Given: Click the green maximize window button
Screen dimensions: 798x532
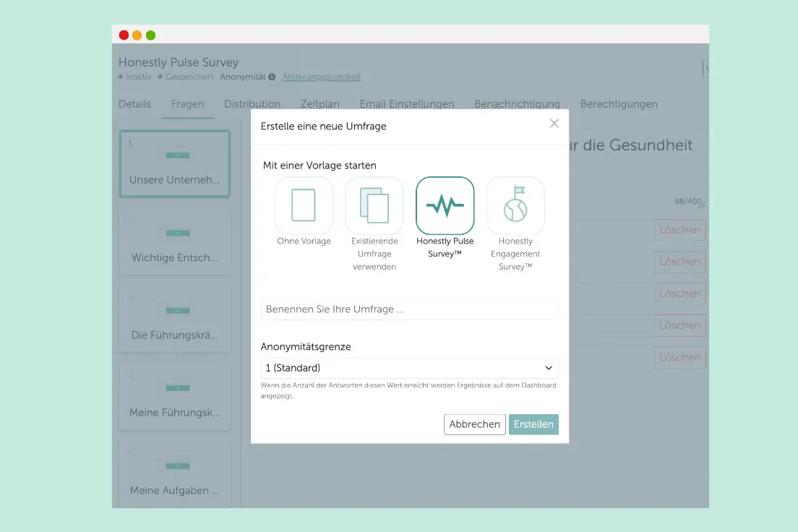Looking at the screenshot, I should point(150,35).
